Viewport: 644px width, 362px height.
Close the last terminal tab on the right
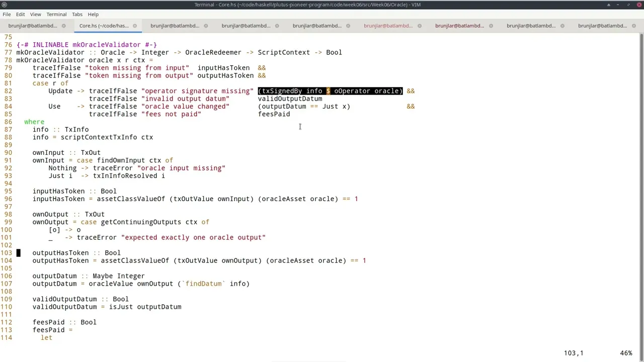pos(633,26)
